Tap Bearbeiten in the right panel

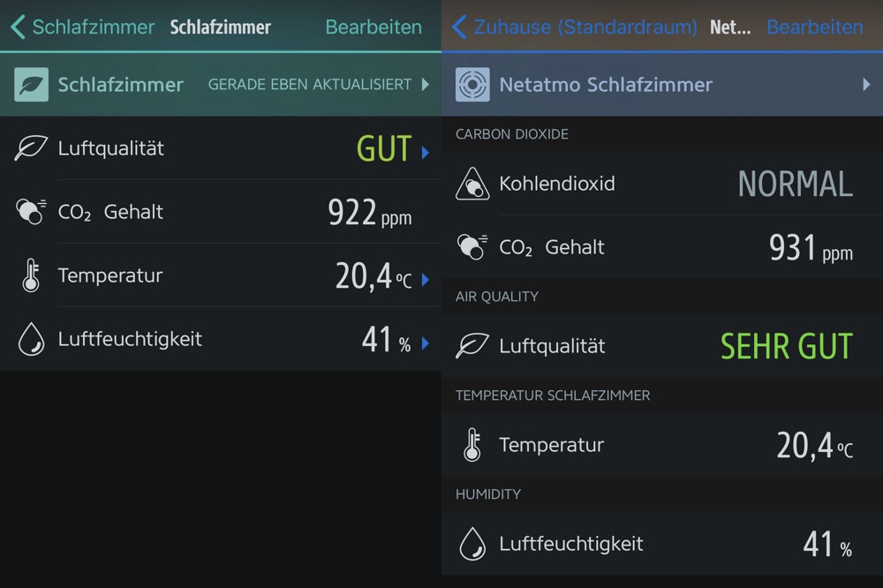tap(814, 26)
